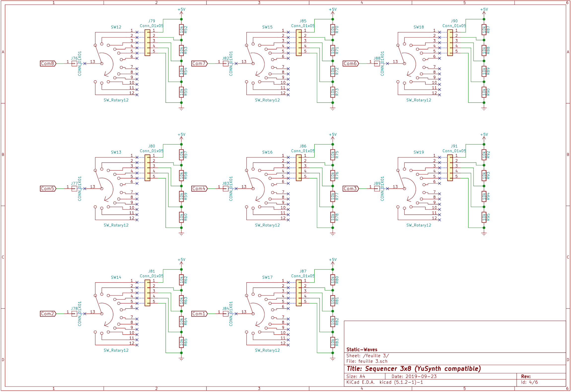Click the Com1 hierarchical label
This screenshot has height=392, width=571.
199,314
